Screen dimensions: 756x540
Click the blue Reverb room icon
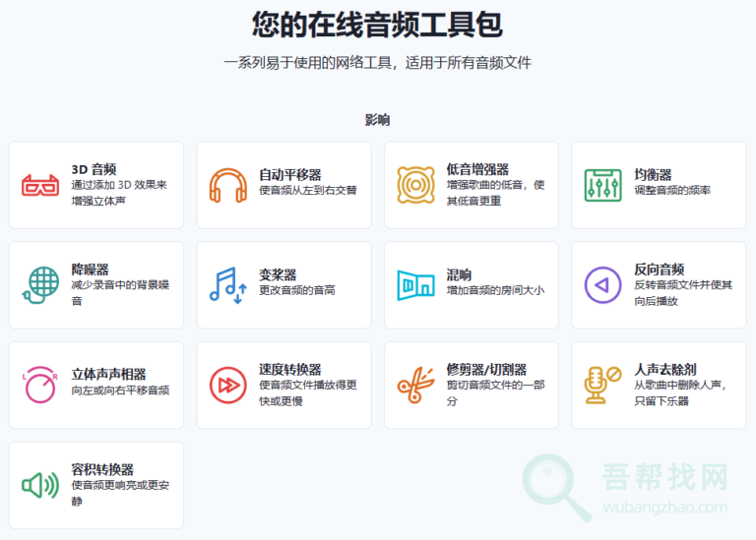[415, 285]
